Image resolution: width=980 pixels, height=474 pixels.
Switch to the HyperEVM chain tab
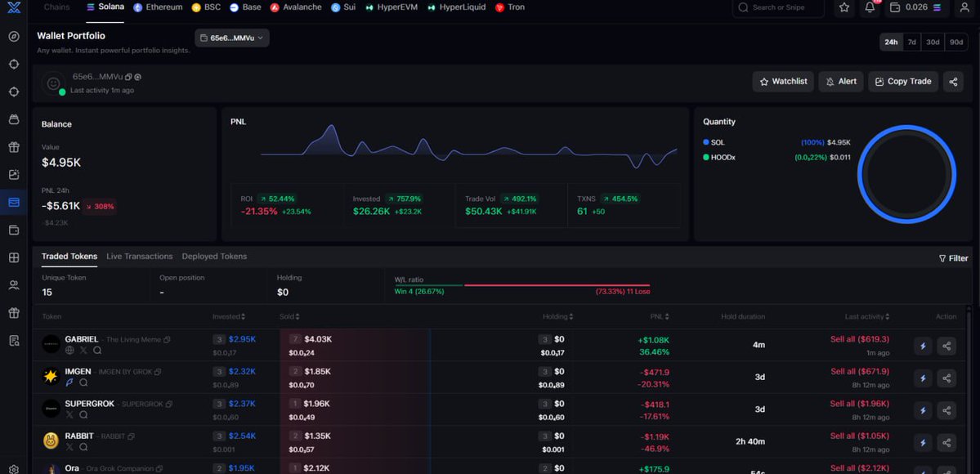coord(392,7)
